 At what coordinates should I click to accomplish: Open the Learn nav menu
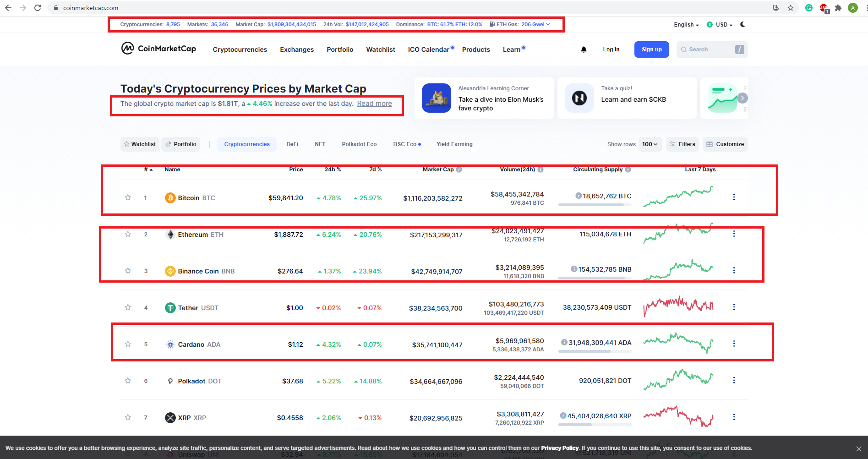click(x=513, y=49)
